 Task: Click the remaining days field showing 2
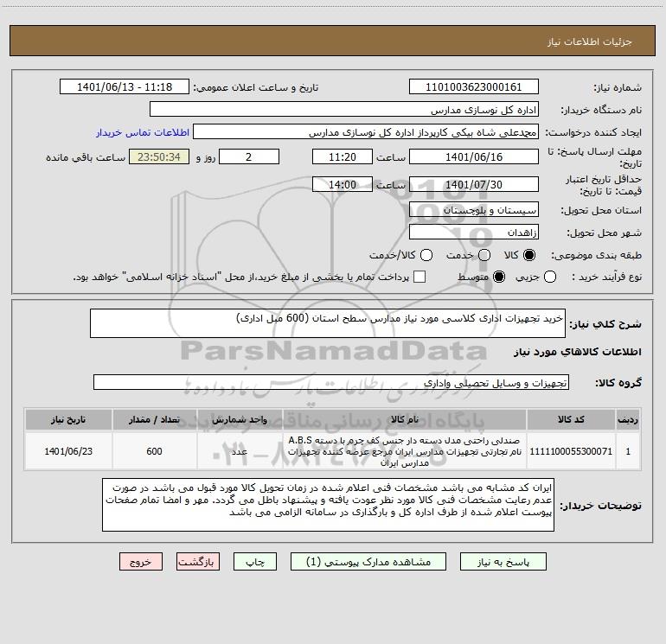[249, 156]
